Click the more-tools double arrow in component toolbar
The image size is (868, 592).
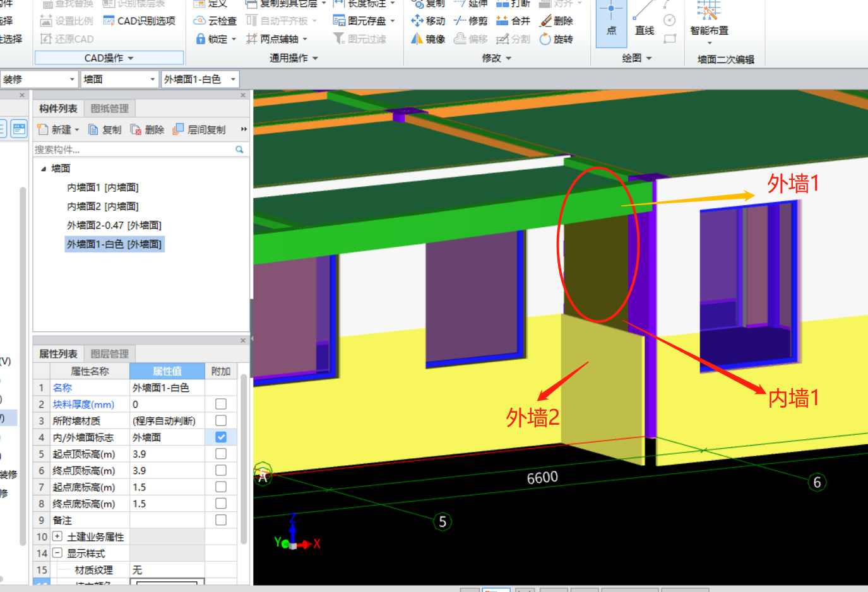tap(244, 129)
